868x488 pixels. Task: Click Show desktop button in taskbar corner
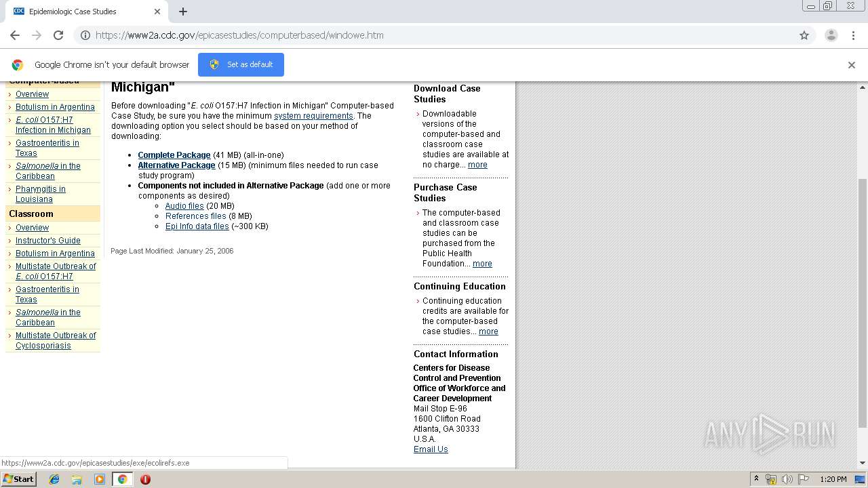(x=861, y=479)
